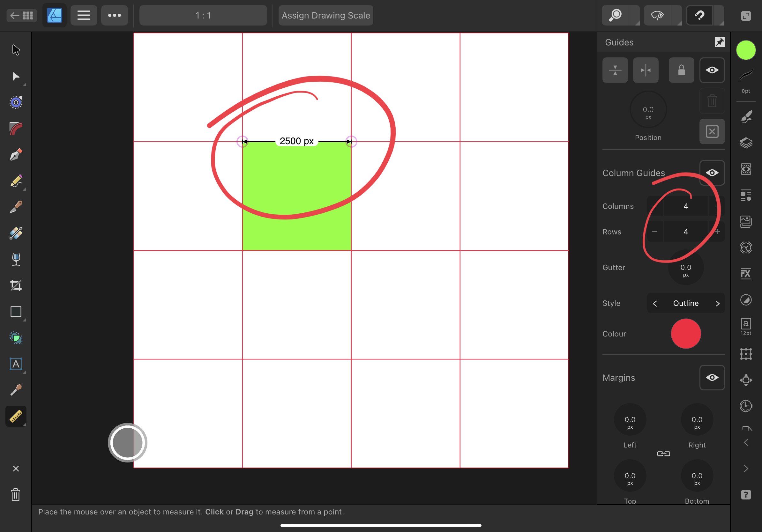Select the Pencil tool

(16, 181)
